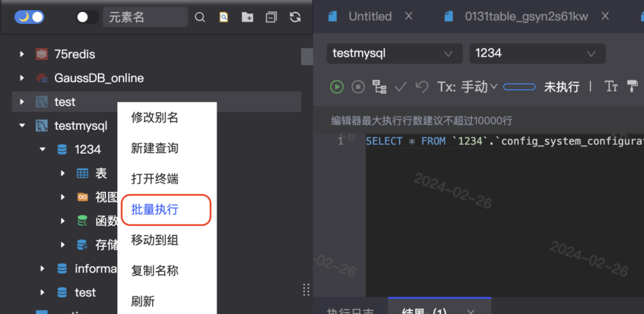Switch to the 结果 (1) tab
Screen dimensions: 644x314
(x=424, y=311)
